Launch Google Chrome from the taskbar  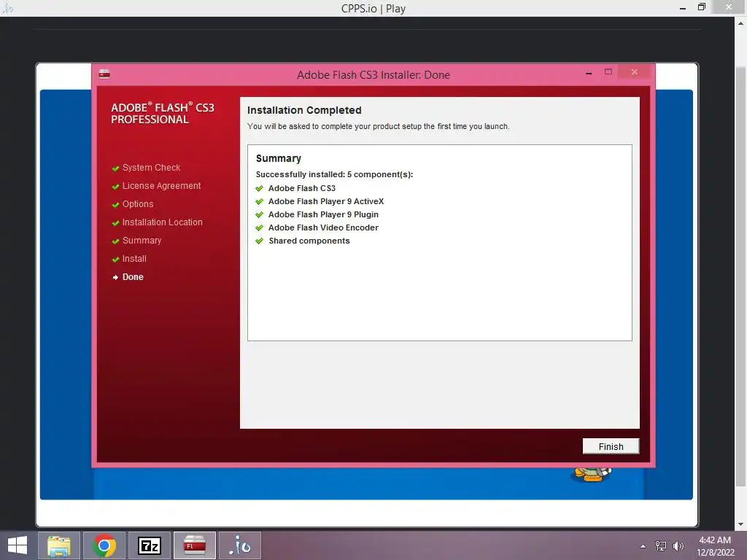pyautogui.click(x=104, y=545)
